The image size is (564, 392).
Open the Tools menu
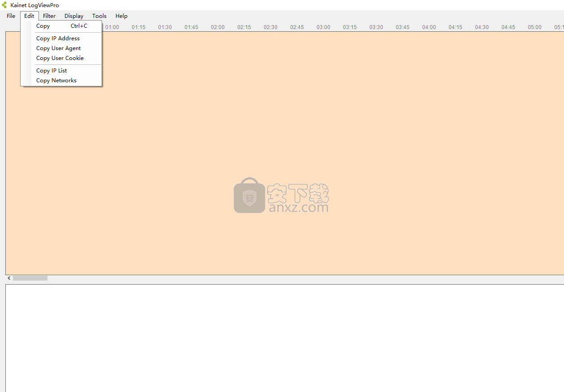point(99,16)
